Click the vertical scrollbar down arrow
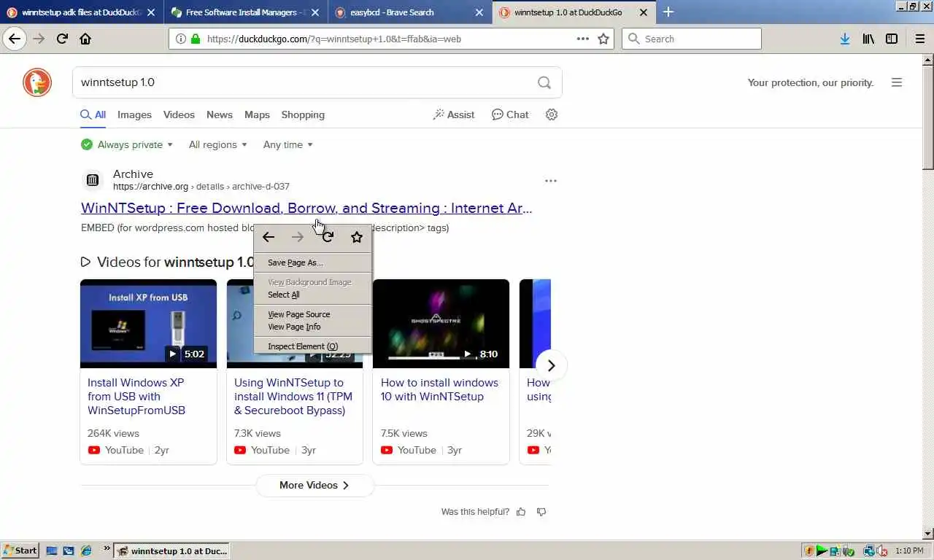 click(x=928, y=534)
